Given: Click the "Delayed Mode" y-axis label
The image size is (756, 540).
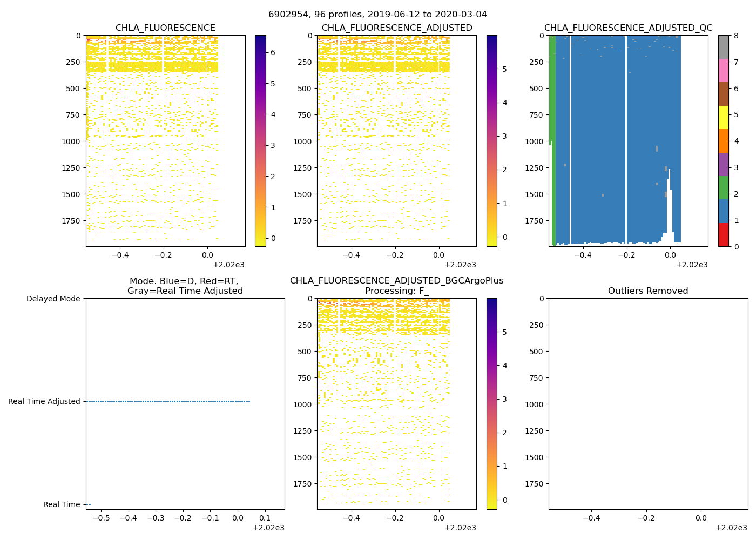Looking at the screenshot, I should pos(53,299).
